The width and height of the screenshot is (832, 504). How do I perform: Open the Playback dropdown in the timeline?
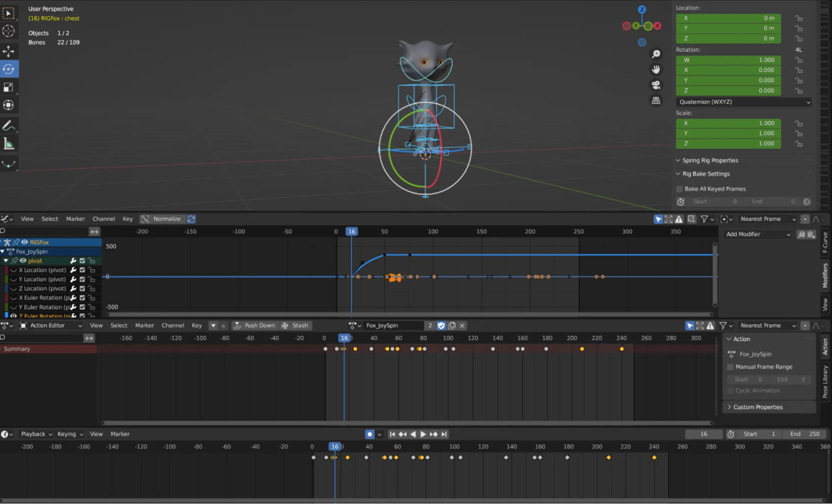[x=37, y=434]
